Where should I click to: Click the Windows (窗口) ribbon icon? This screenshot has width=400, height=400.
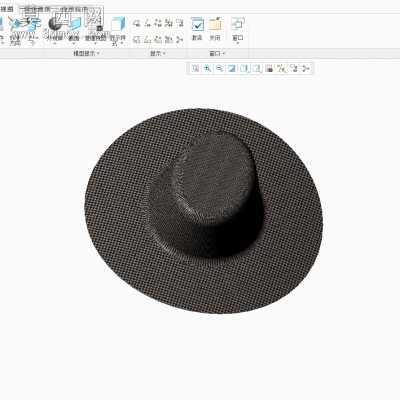[238, 24]
